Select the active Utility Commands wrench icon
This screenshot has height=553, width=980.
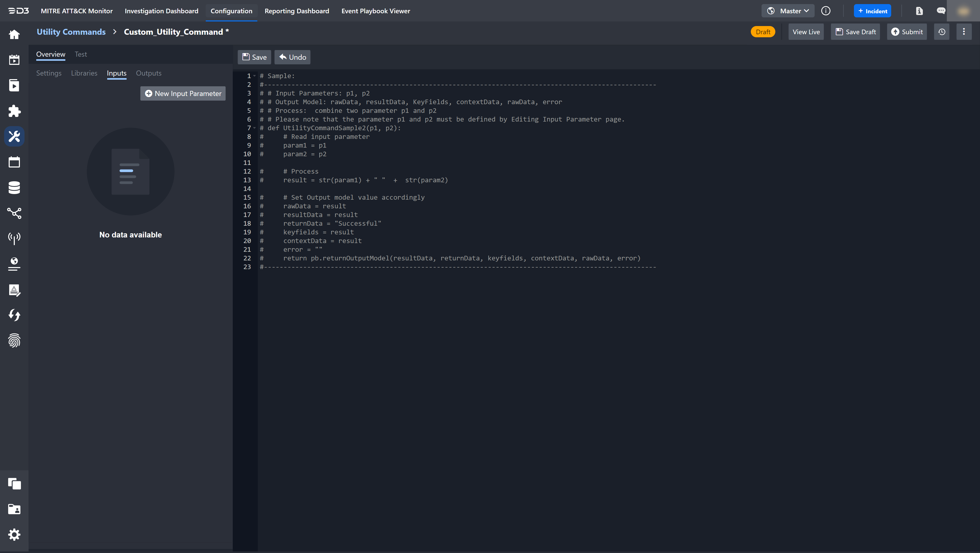(x=14, y=136)
